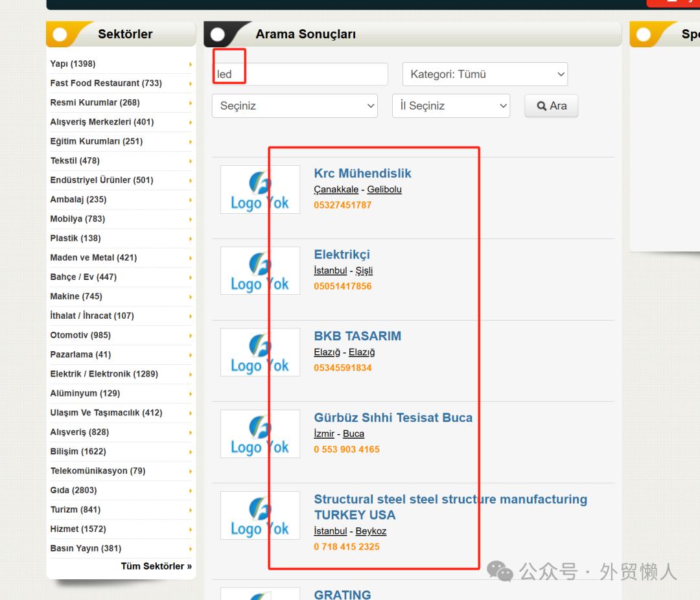Select the Mobilya (783) sector
Image resolution: width=700 pixels, height=600 pixels.
(x=78, y=219)
